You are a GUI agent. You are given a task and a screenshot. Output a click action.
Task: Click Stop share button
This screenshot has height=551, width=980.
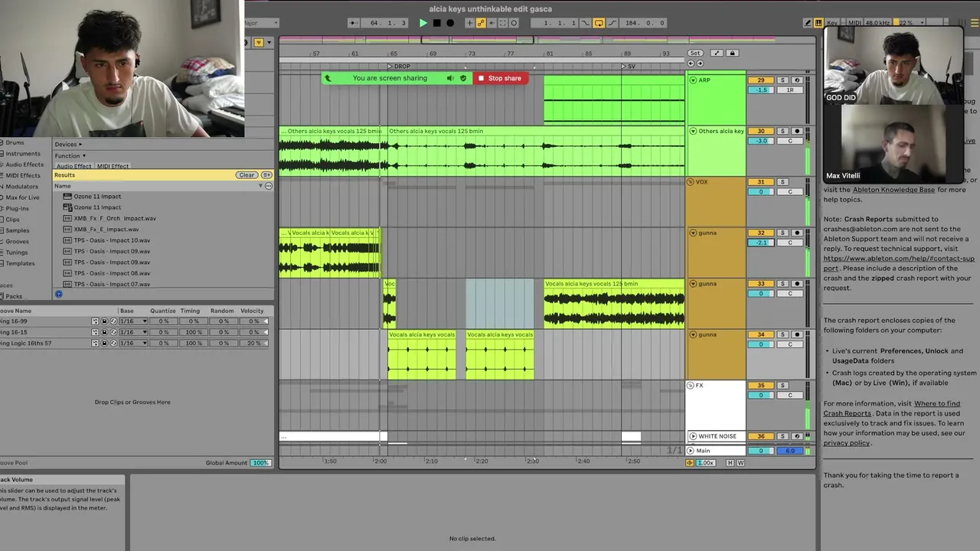[x=501, y=78]
